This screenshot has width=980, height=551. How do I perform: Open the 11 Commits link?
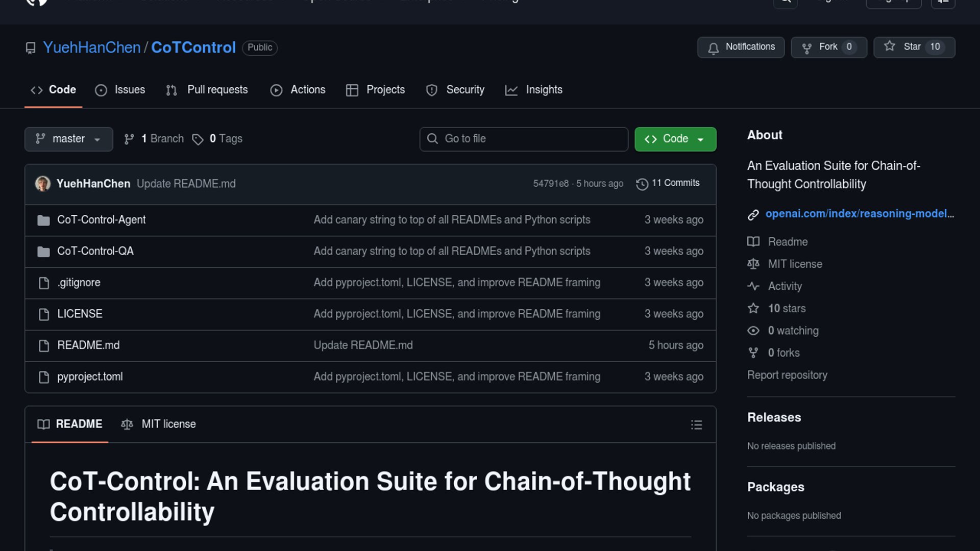click(675, 183)
